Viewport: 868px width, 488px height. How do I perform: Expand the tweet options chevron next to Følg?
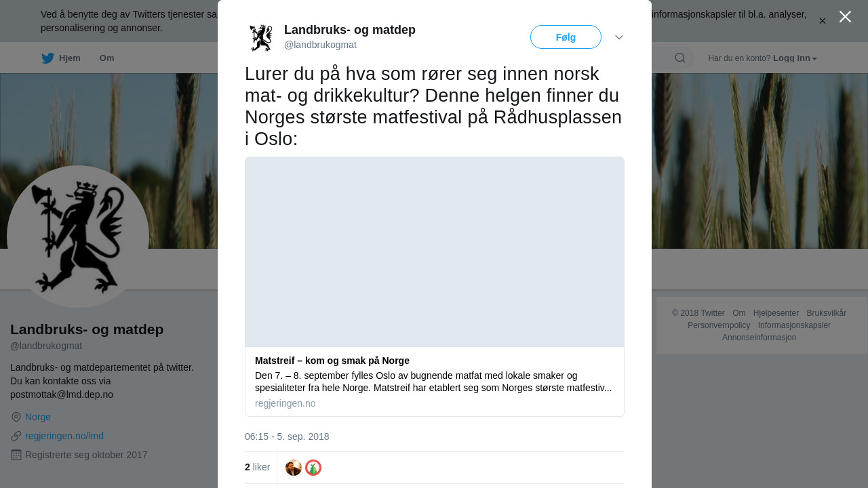619,37
